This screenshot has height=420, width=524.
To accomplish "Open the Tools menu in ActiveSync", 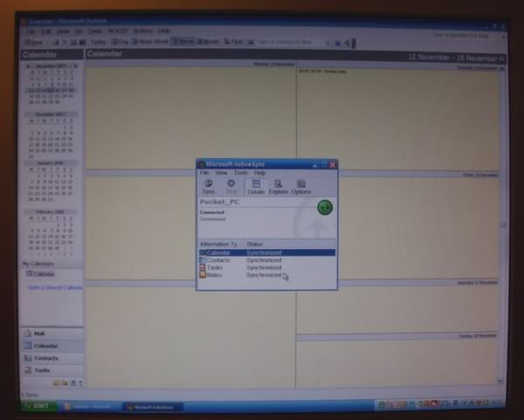I will [x=240, y=173].
